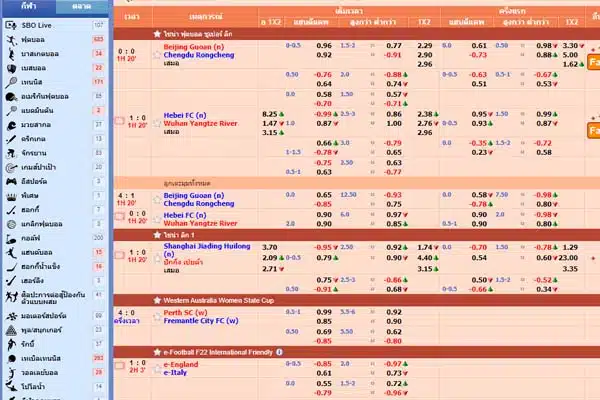This screenshot has width=600, height=400.
Task: Select the football icon in the sidebar
Action: pyautogui.click(x=10, y=39)
